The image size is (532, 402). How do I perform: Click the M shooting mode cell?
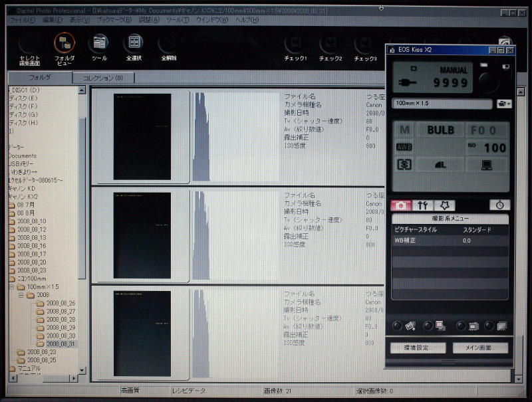pos(404,130)
